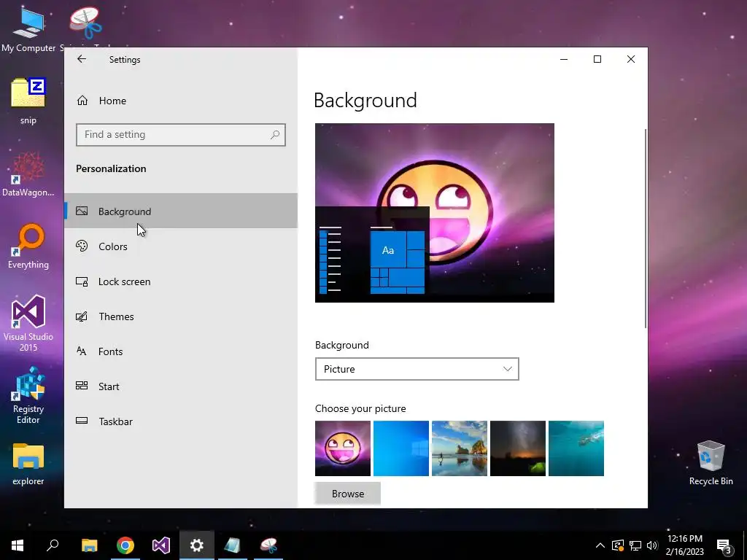This screenshot has width=747, height=560.
Task: Open the taskbar clock showing 12:16 PM
Action: pyautogui.click(x=684, y=545)
